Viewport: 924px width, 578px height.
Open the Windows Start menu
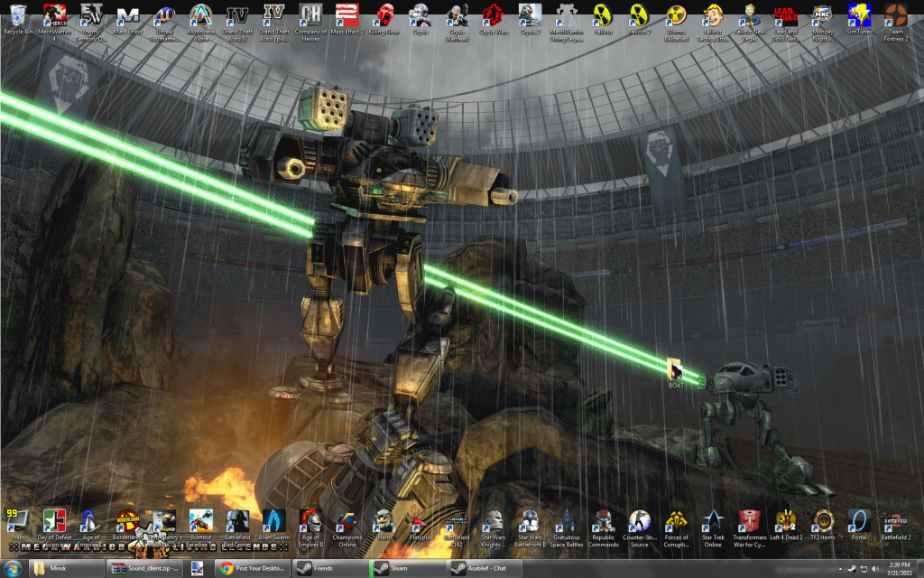click(13, 568)
